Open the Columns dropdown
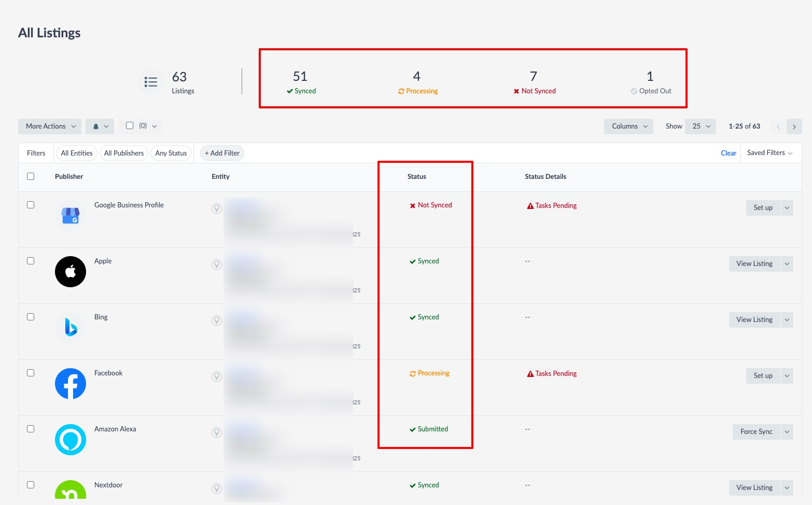 (x=628, y=127)
